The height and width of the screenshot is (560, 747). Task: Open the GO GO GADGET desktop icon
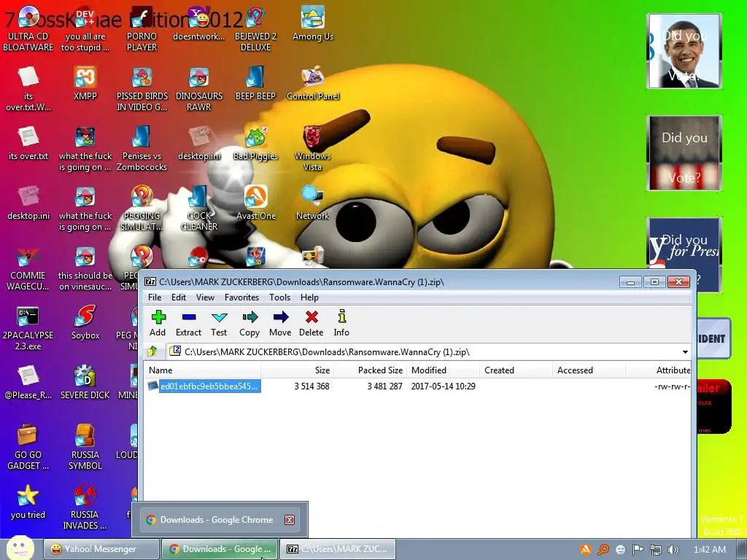click(28, 447)
